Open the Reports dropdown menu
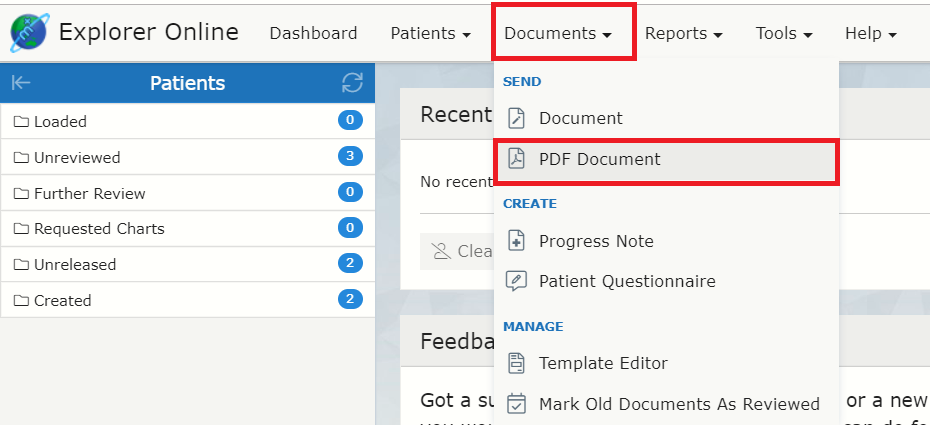This screenshot has width=930, height=425. (x=683, y=33)
